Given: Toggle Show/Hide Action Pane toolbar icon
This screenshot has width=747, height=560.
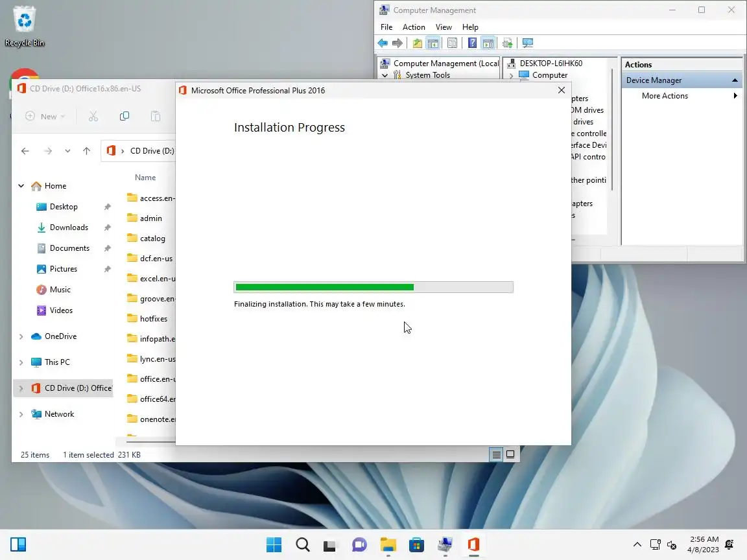Looking at the screenshot, I should point(488,43).
